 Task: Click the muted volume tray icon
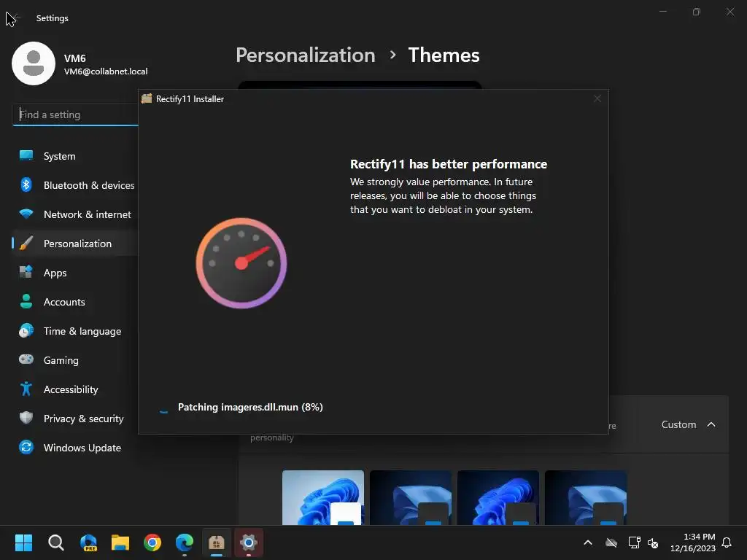click(653, 542)
